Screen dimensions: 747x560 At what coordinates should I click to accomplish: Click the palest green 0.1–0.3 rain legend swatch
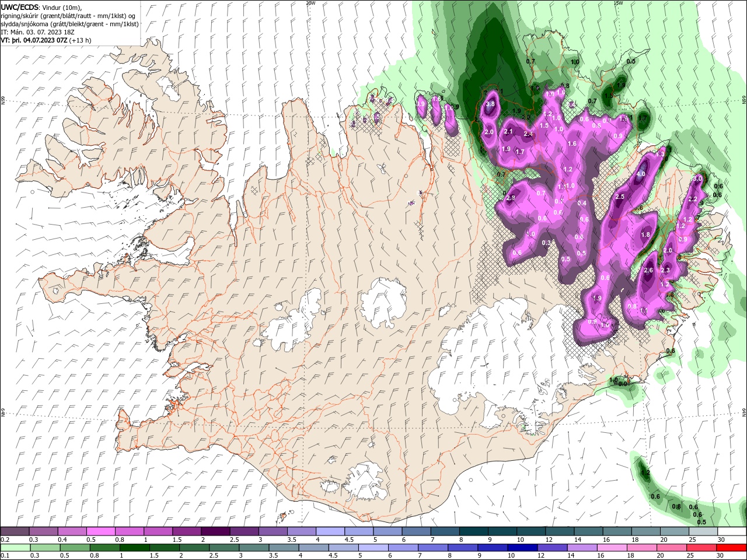point(15,548)
